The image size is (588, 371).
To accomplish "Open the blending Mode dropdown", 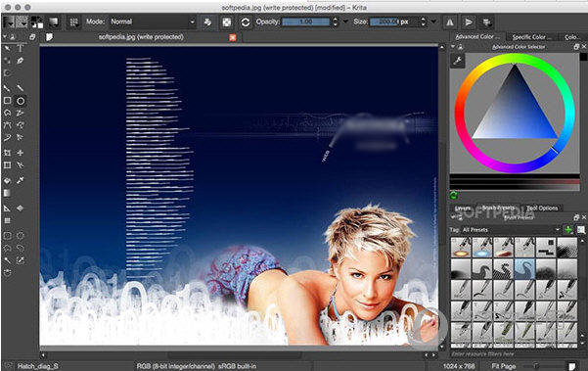I will click(x=152, y=22).
